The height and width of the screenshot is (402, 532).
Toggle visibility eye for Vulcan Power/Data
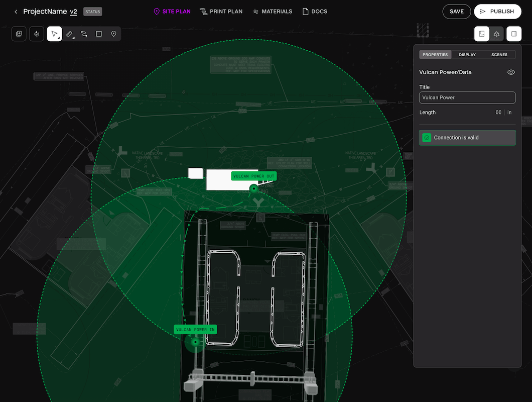[511, 72]
